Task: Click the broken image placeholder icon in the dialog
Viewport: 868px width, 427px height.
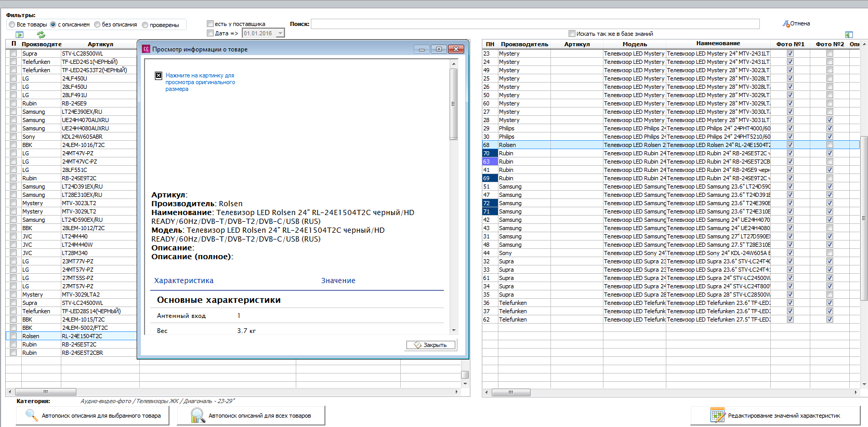Action: pos(159,75)
